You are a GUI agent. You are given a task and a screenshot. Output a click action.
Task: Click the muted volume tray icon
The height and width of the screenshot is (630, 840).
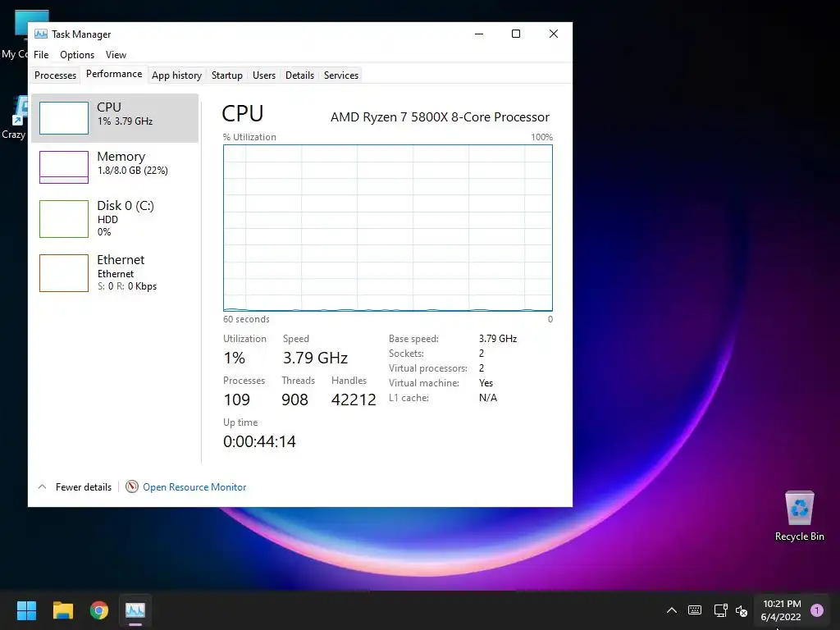point(742,610)
